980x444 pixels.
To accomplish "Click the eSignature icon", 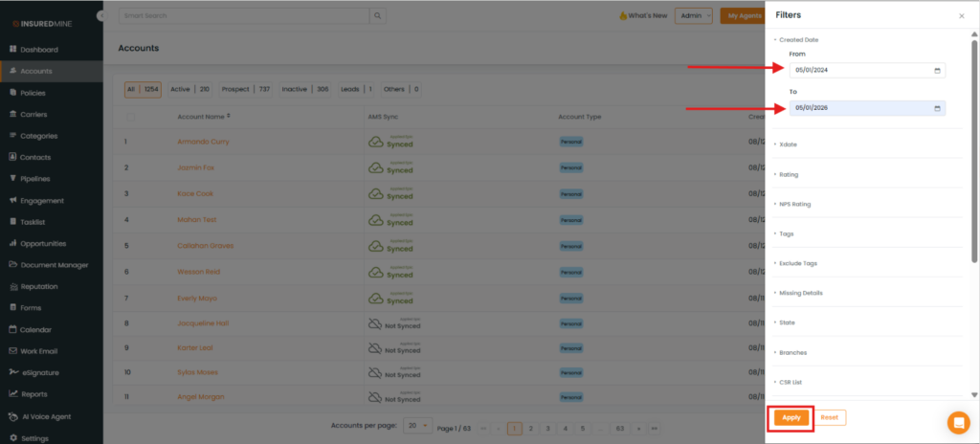I will pos(12,372).
